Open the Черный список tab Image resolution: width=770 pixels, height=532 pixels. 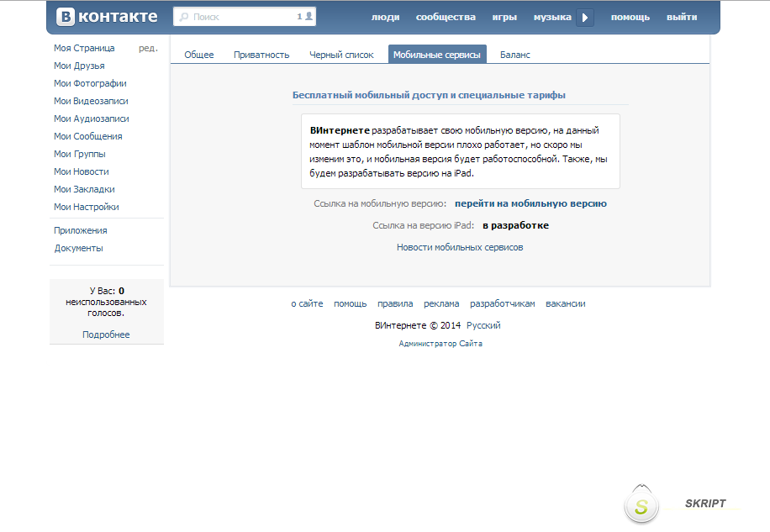point(341,55)
